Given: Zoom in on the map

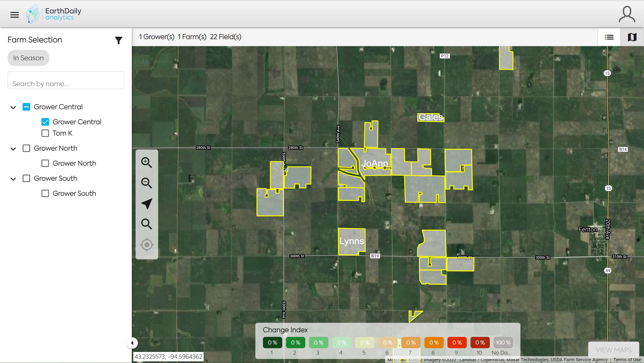Looking at the screenshot, I should click(x=146, y=163).
